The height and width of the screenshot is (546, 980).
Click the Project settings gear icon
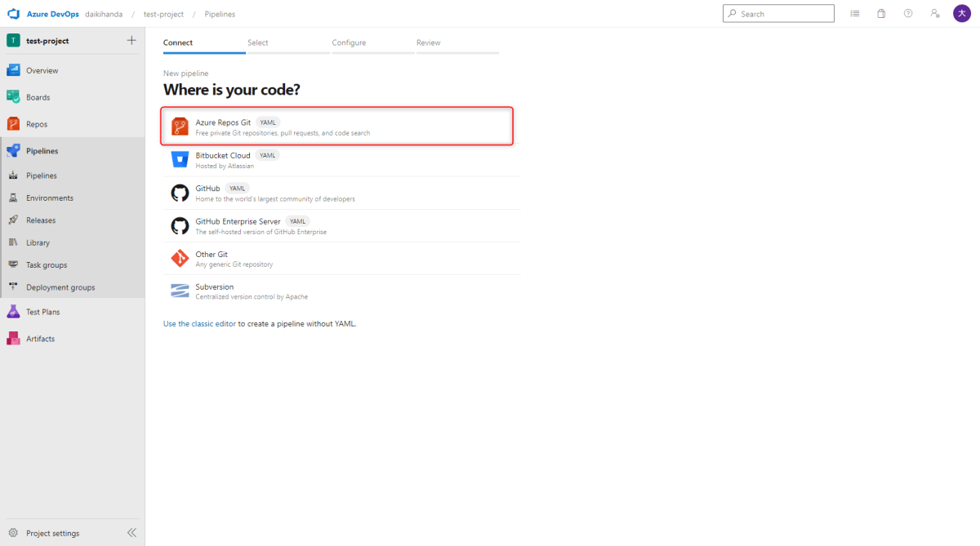[13, 533]
